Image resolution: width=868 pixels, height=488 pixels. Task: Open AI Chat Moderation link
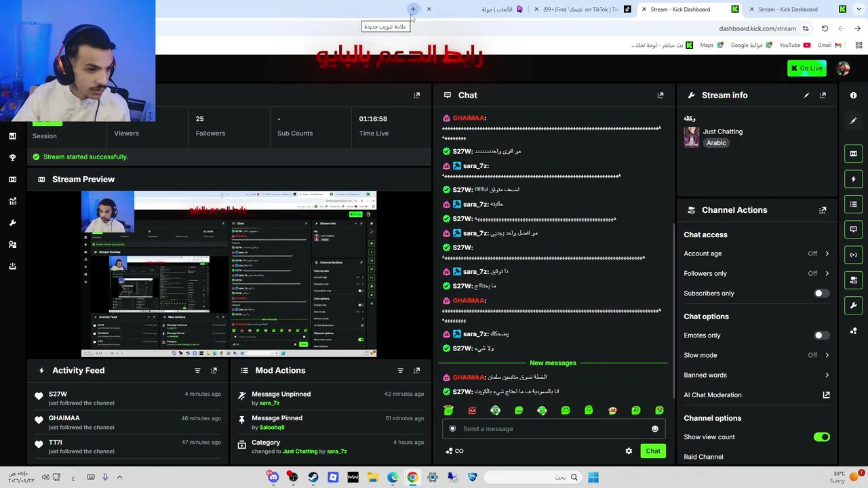757,395
